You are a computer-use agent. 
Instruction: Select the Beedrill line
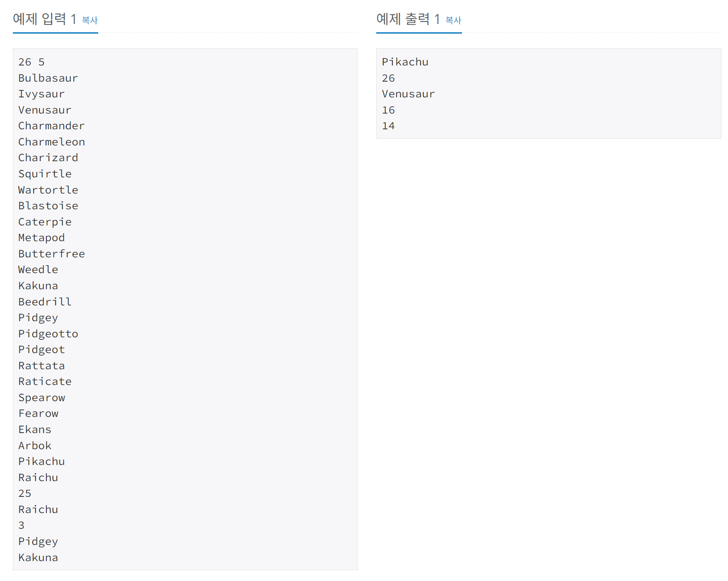click(x=45, y=302)
